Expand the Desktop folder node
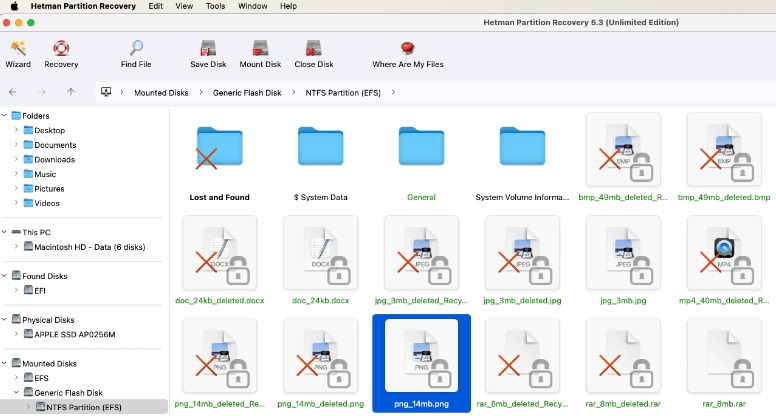 (16, 130)
